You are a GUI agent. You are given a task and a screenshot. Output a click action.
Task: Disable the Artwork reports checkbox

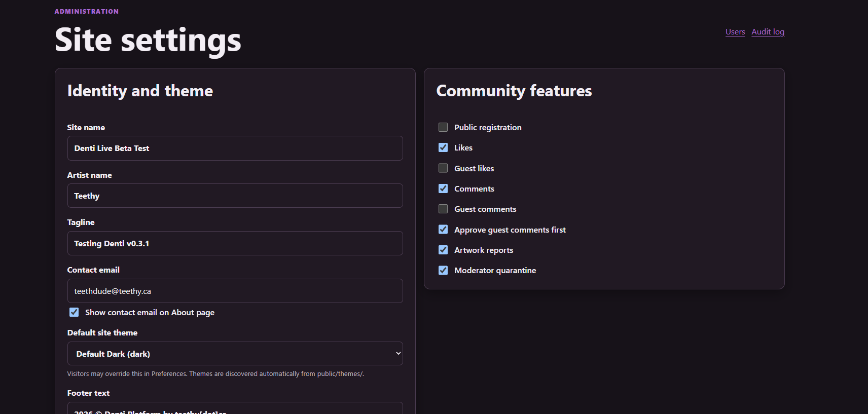click(x=443, y=250)
